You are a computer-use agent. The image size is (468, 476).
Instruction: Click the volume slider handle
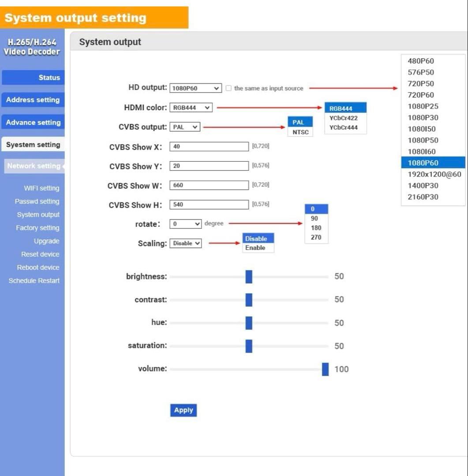tap(325, 369)
